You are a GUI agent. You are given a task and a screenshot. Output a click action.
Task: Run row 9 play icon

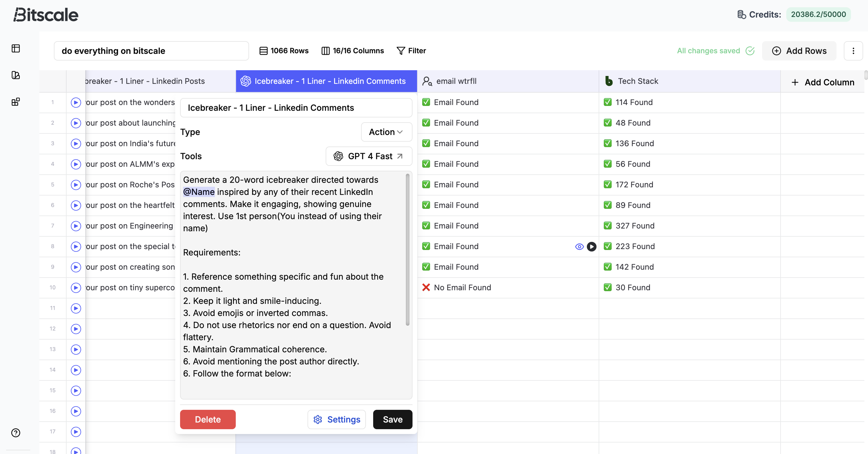point(76,267)
